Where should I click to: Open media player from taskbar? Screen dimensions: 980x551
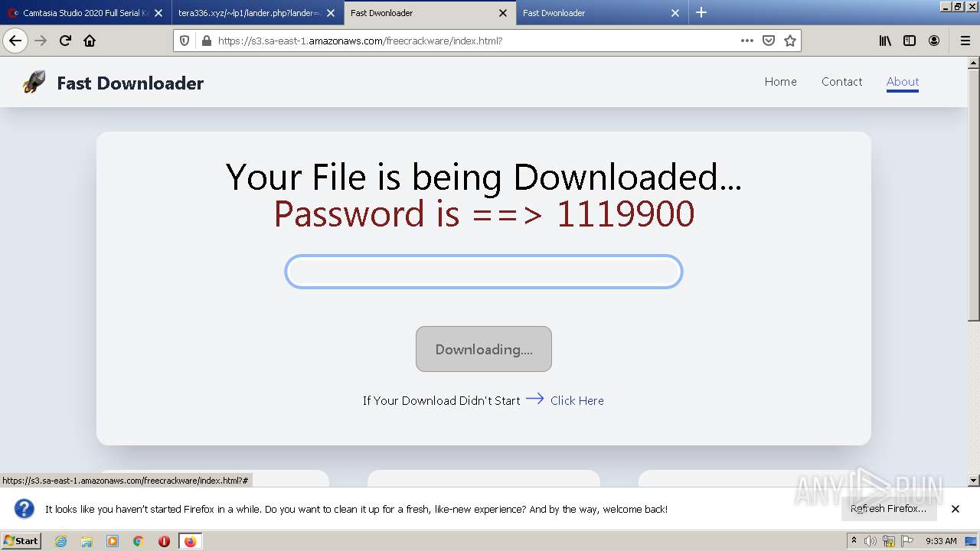113,541
